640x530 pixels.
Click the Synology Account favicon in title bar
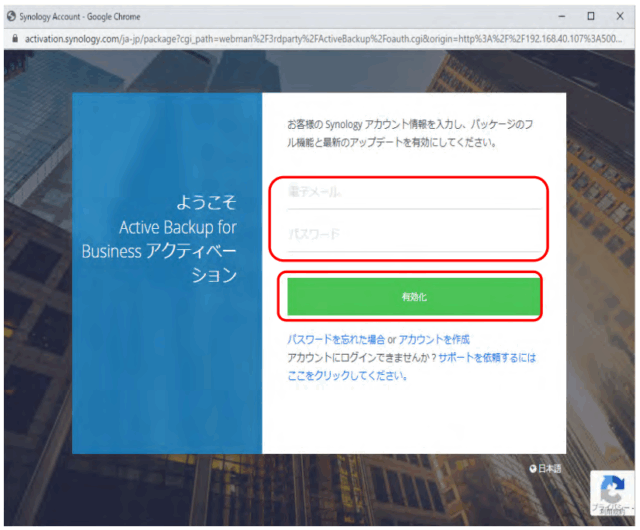click(x=12, y=16)
